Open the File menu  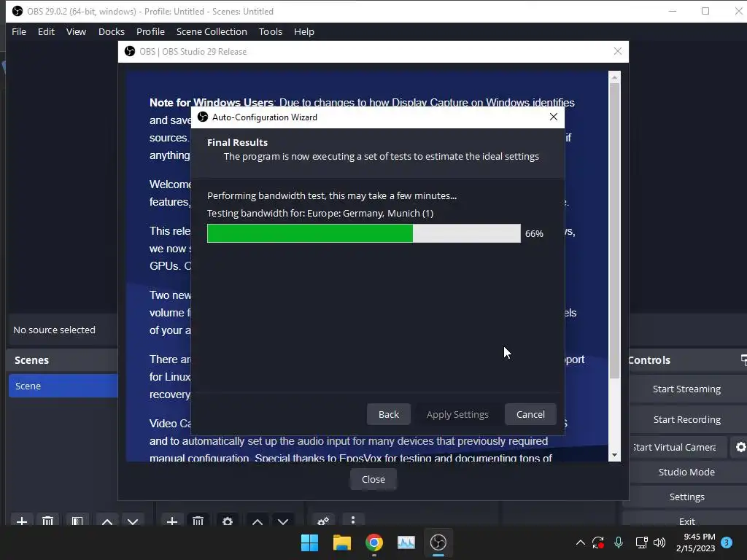(x=19, y=31)
